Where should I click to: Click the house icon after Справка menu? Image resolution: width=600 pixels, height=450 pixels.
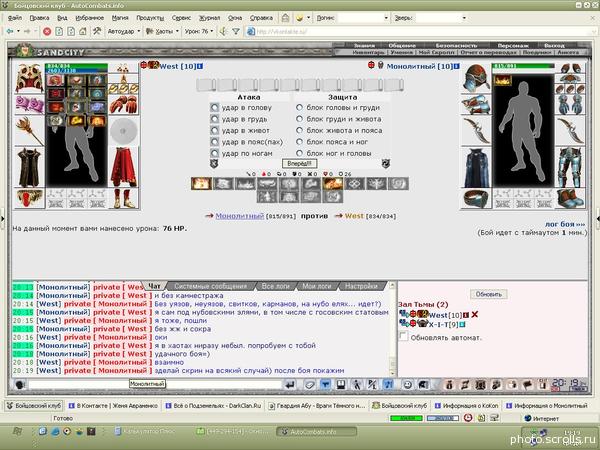click(285, 18)
